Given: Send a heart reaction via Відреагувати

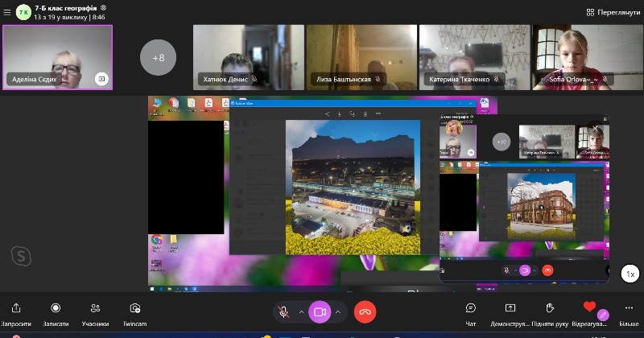Looking at the screenshot, I should click(589, 308).
